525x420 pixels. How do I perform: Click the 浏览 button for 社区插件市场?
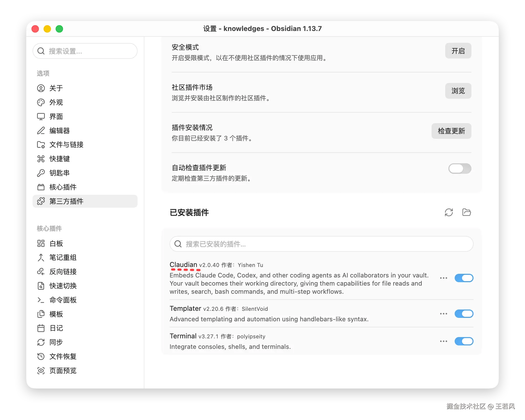coord(458,91)
